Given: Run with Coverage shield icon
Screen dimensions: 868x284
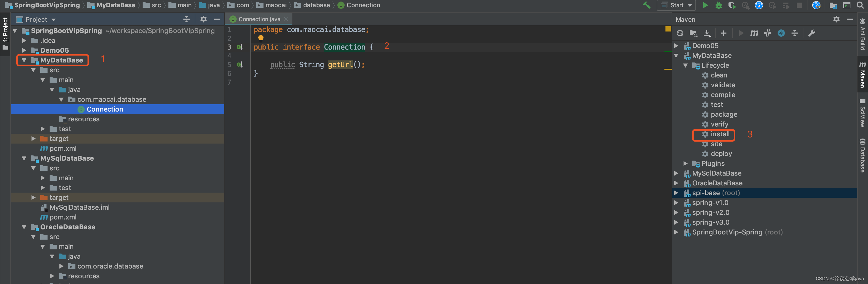Looking at the screenshot, I should pyautogui.click(x=732, y=5).
